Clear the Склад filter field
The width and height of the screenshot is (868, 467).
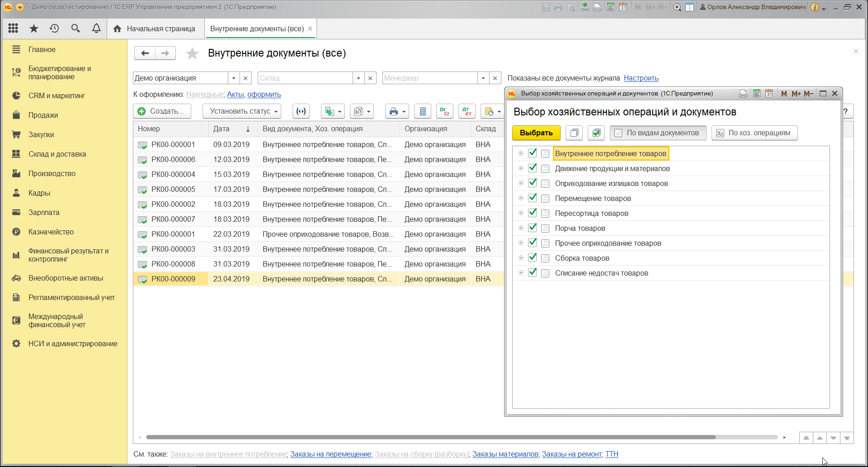tap(370, 78)
